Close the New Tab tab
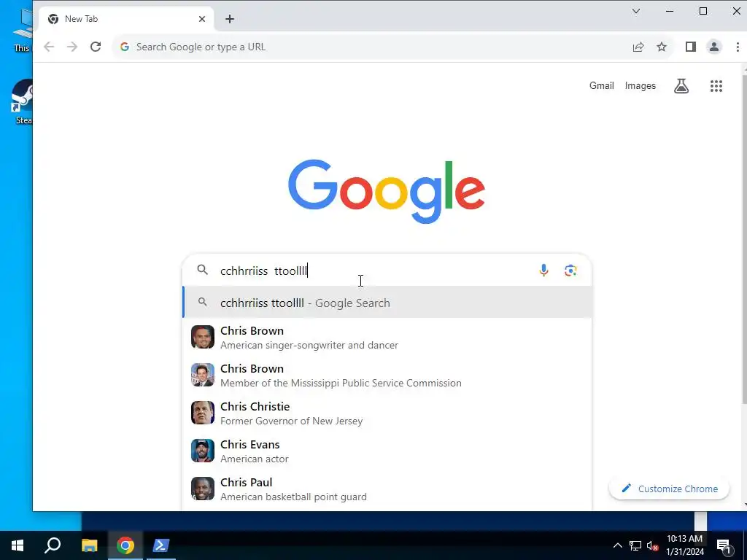The image size is (747, 560). point(202,19)
